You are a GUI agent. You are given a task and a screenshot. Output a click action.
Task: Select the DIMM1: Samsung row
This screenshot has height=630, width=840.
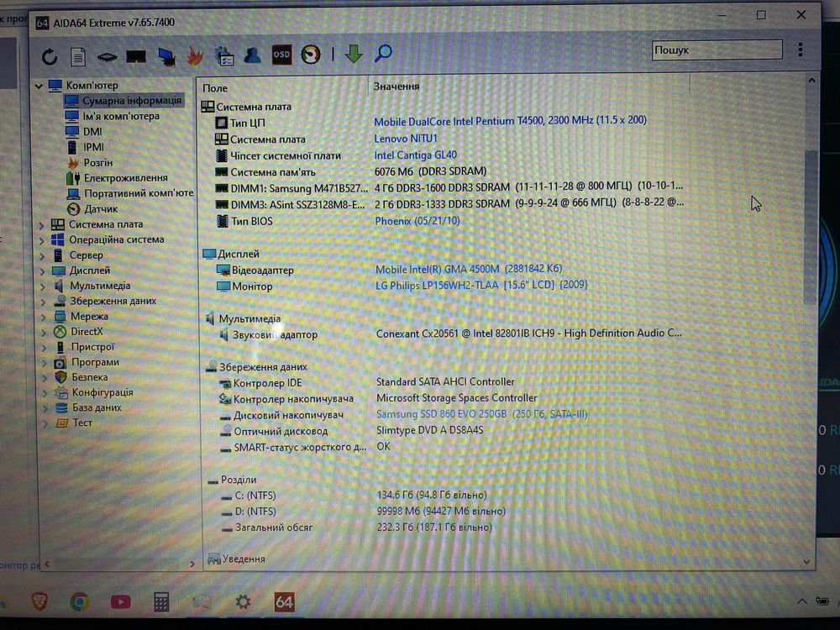(449, 188)
